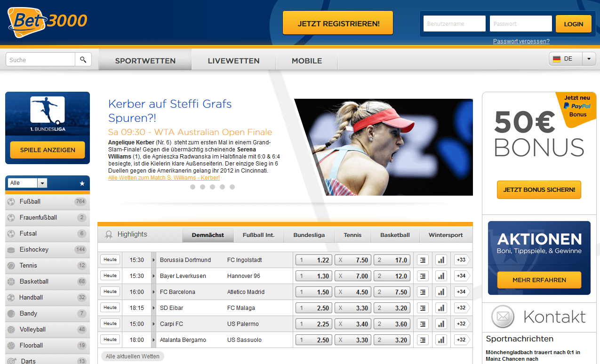
Task: Open statistics chart icon for SD Eibar row
Action: [x=440, y=308]
